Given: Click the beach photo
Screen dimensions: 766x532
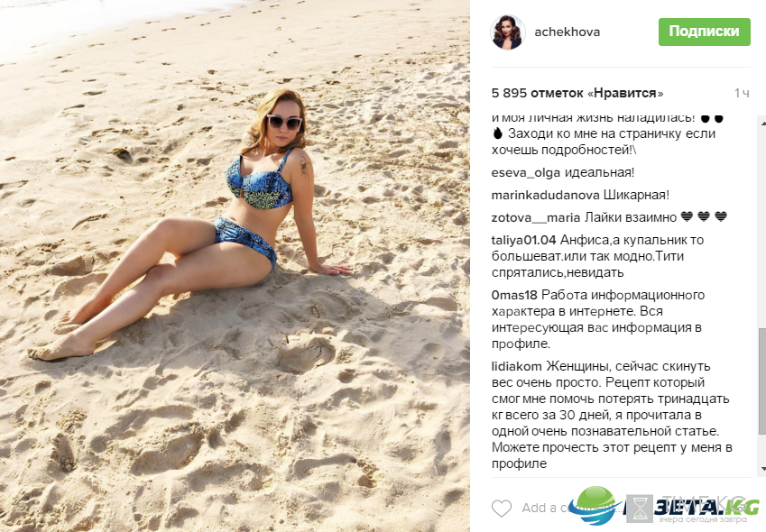Looking at the screenshot, I should pos(235,266).
